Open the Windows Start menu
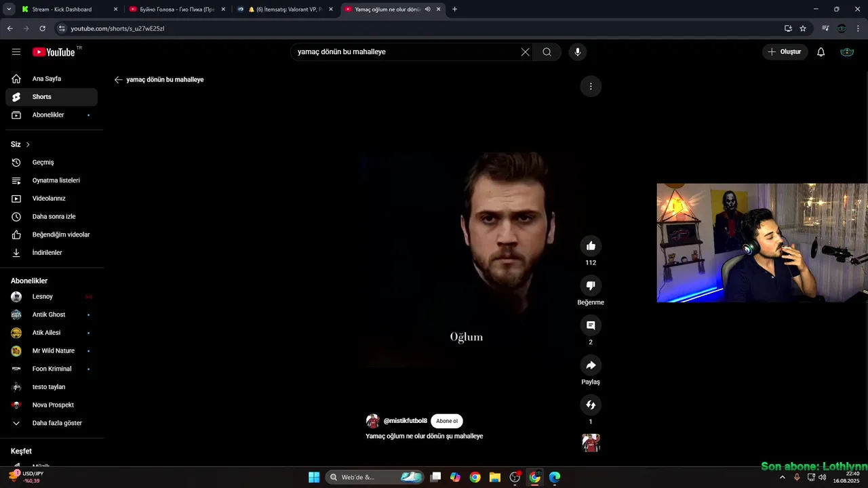Screen dimensions: 868x488 (x=314, y=477)
